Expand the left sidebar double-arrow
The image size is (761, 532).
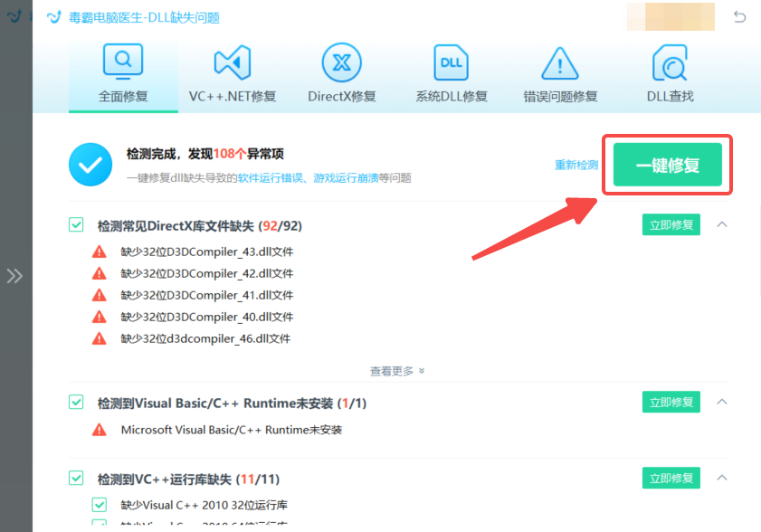pos(14,276)
